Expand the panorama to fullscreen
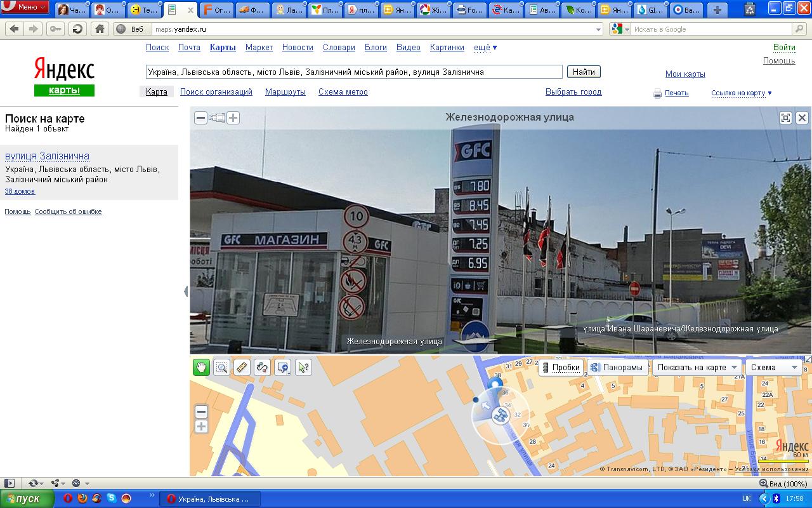Viewport: 812px width, 508px height. tap(785, 117)
